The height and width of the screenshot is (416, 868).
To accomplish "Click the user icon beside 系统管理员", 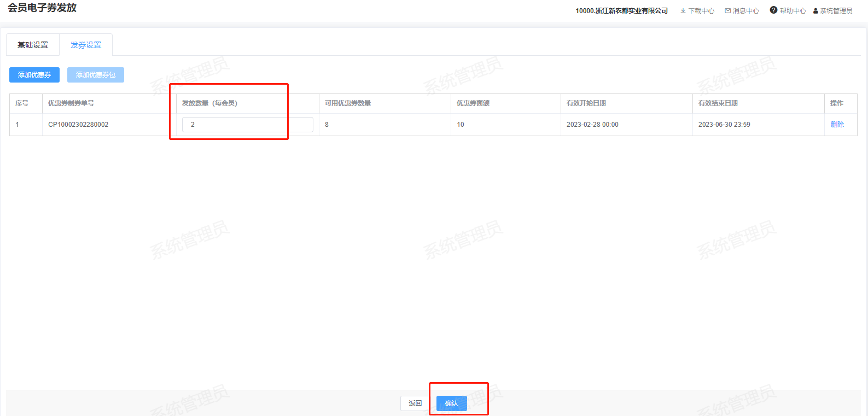I will pos(815,11).
